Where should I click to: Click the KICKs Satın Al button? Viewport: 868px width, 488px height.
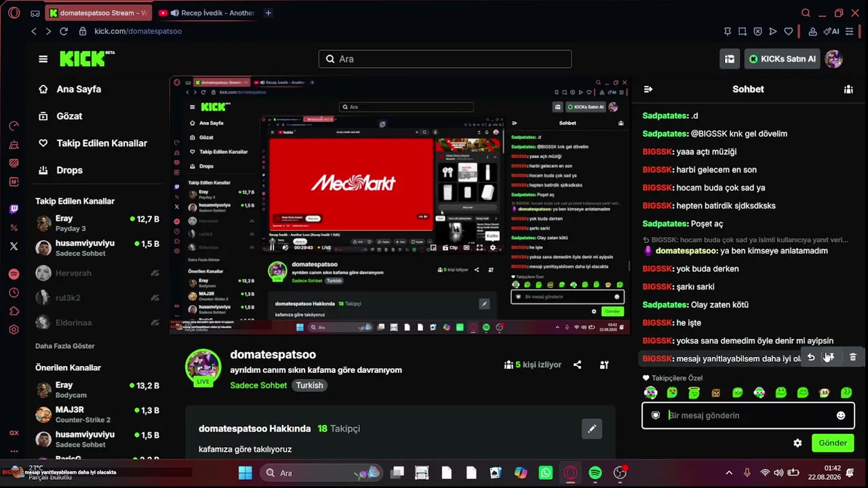783,59
